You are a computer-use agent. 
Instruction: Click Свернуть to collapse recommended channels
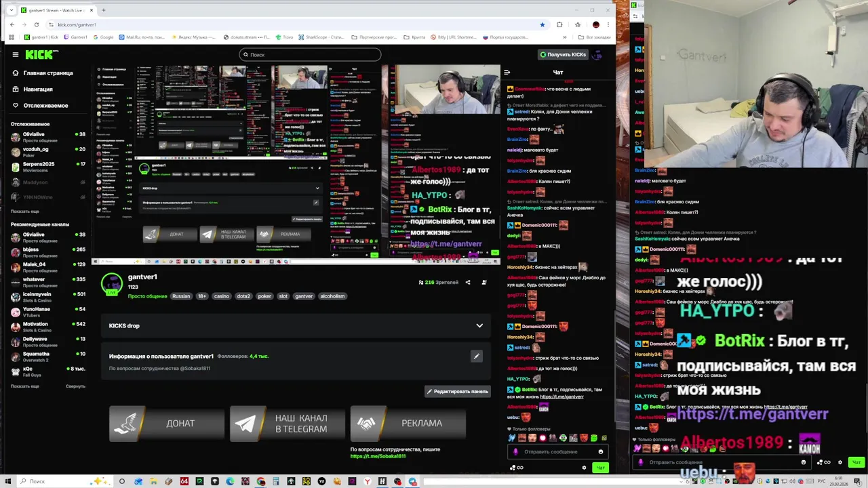(x=75, y=386)
